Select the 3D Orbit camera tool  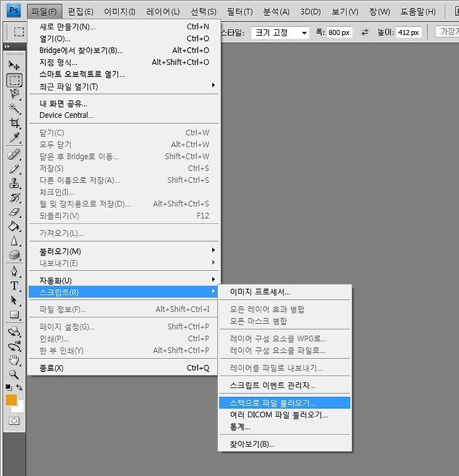(x=14, y=346)
